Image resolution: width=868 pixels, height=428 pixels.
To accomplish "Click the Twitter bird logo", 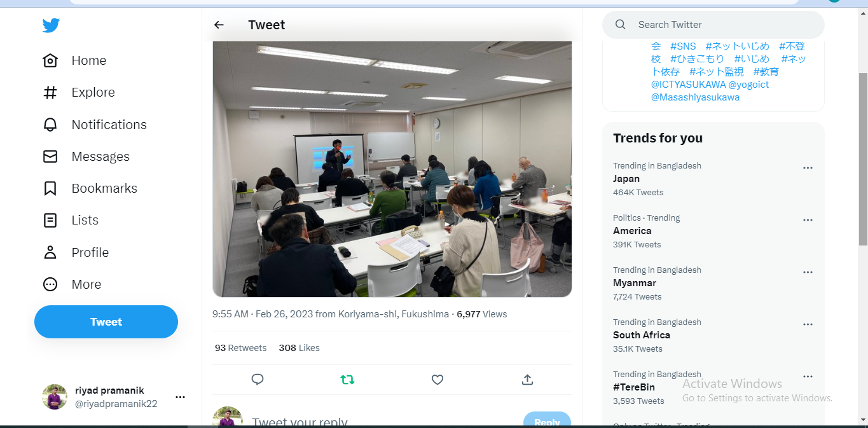I will (51, 25).
